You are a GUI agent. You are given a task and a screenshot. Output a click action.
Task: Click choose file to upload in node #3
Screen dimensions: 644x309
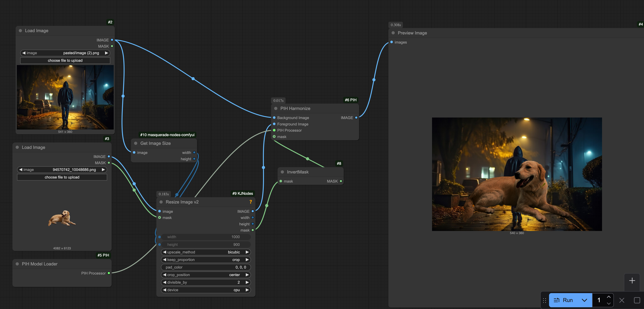point(62,177)
